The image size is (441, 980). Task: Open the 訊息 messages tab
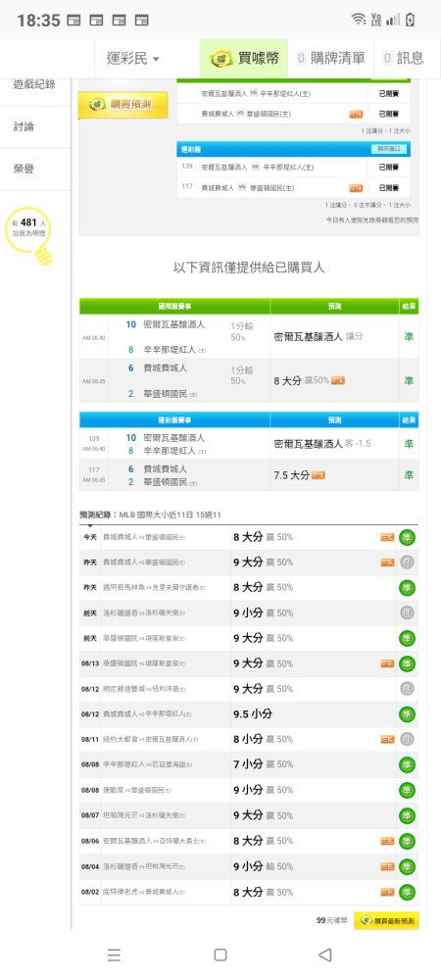click(404, 59)
